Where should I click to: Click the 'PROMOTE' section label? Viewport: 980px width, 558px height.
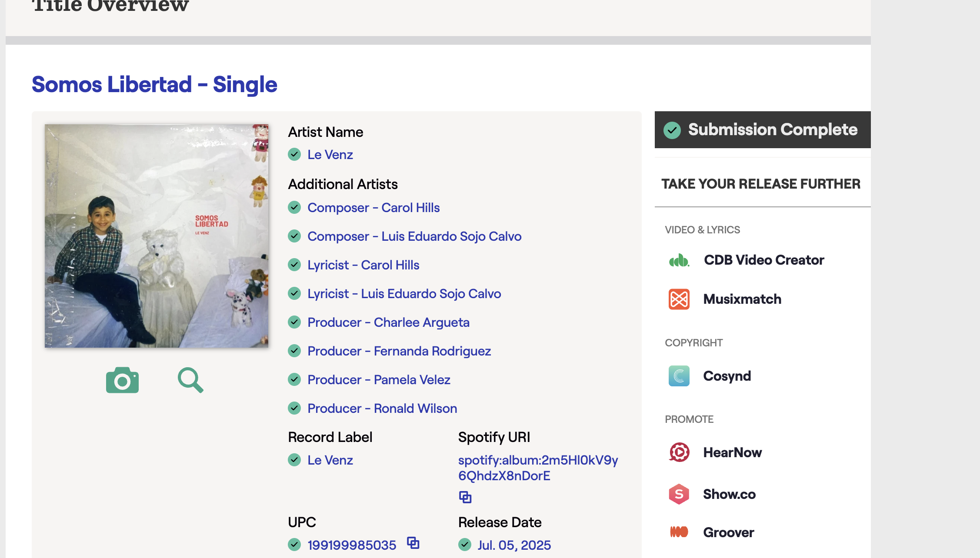[x=689, y=419]
